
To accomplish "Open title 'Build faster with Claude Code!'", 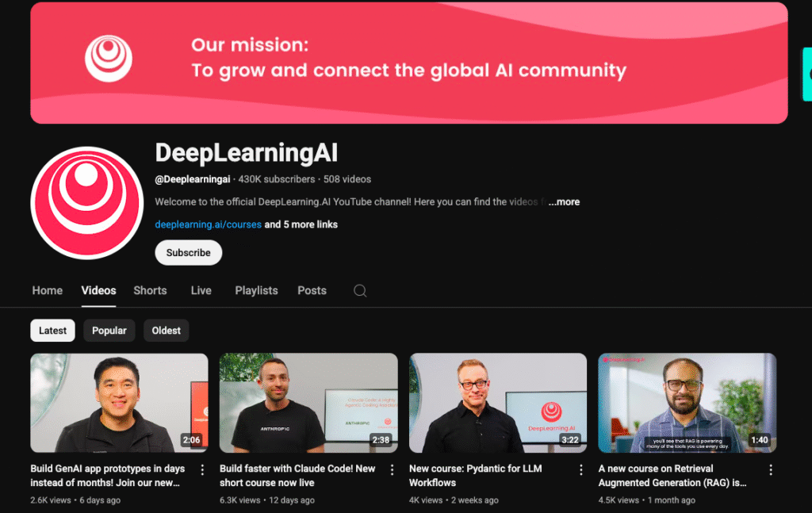I will tap(297, 475).
